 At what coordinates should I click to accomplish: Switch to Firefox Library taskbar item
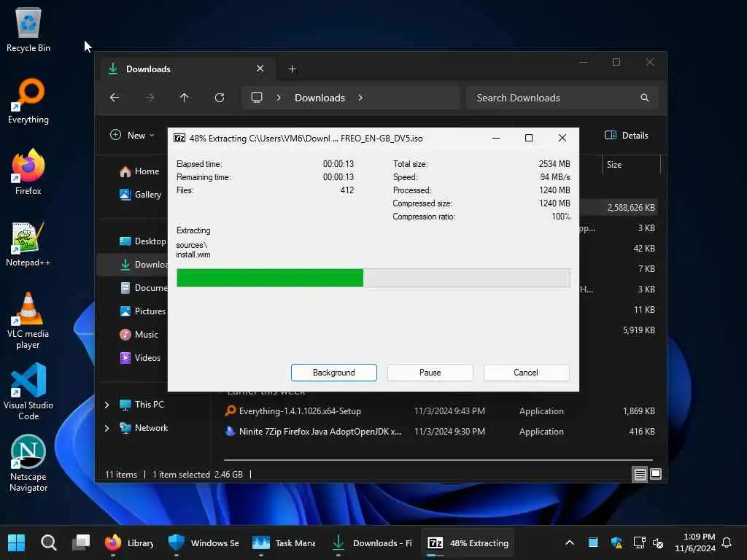(x=130, y=542)
